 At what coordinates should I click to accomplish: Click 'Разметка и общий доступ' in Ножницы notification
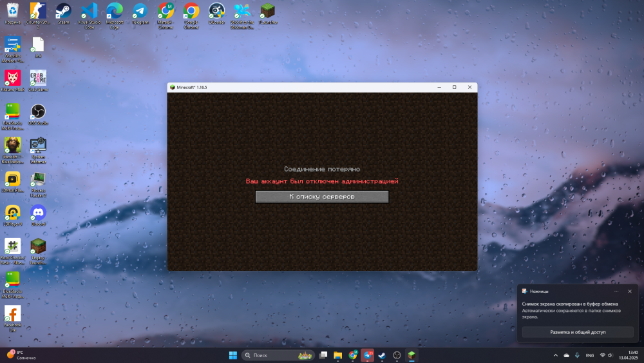[578, 332]
